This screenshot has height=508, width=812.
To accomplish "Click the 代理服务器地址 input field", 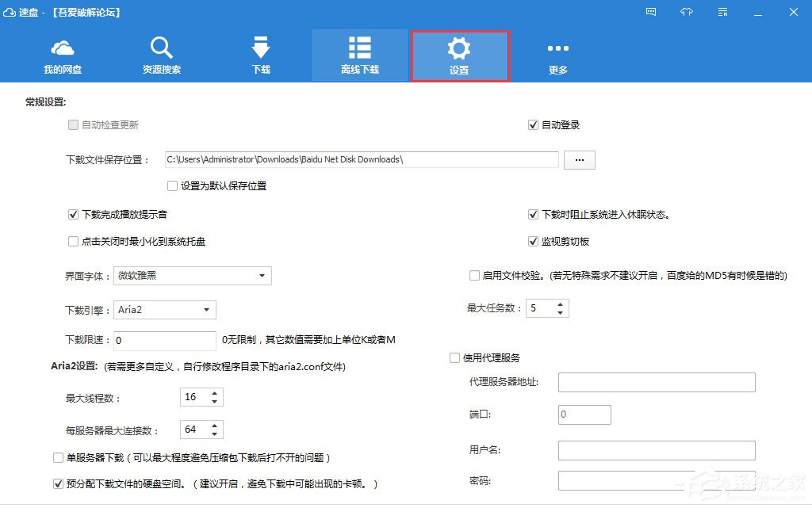I will click(657, 383).
